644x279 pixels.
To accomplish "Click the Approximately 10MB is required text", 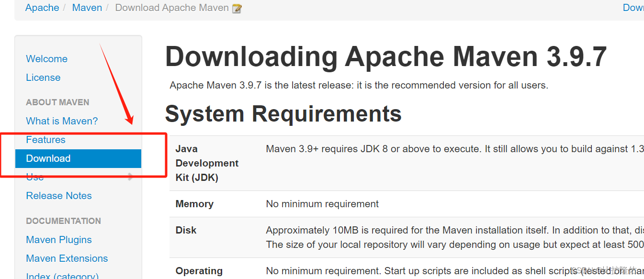I will tap(455, 230).
